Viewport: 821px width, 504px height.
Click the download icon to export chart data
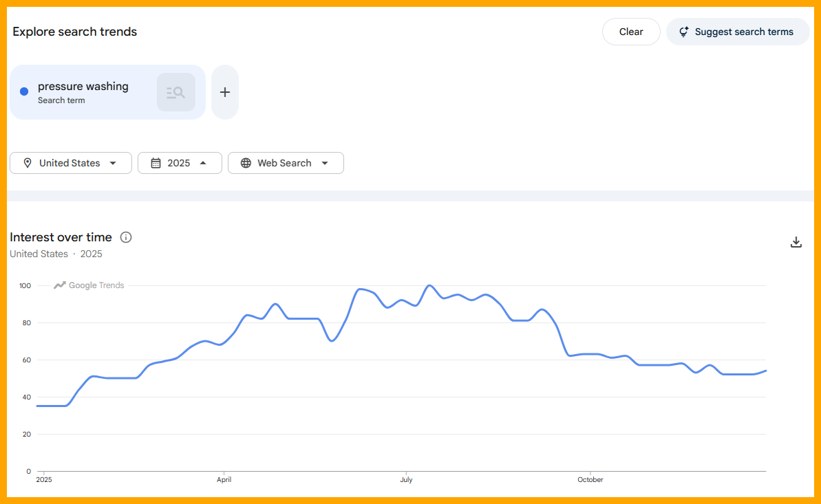[x=796, y=242]
